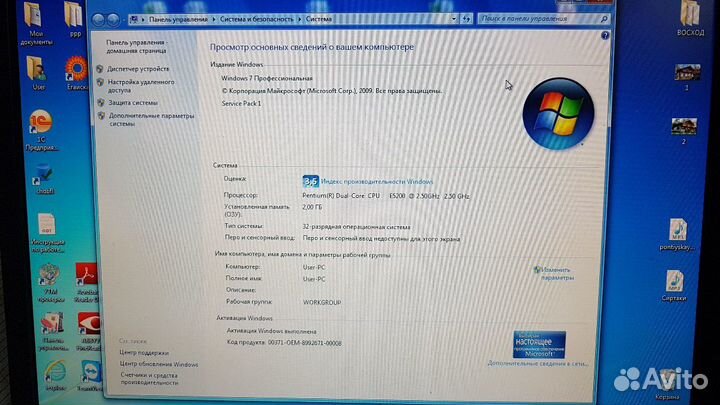Click the Защита системы sidebar link
This screenshot has width=720, height=405.
tap(132, 102)
